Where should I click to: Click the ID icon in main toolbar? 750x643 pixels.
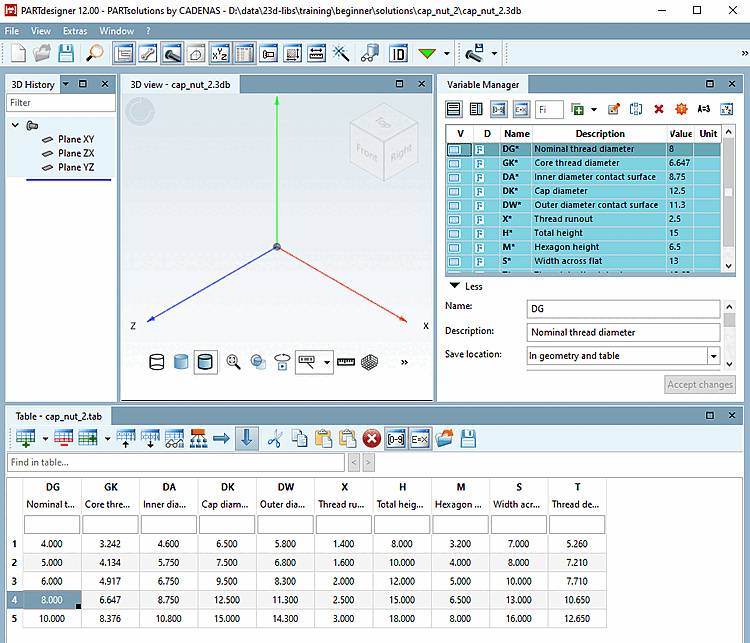pos(398,53)
